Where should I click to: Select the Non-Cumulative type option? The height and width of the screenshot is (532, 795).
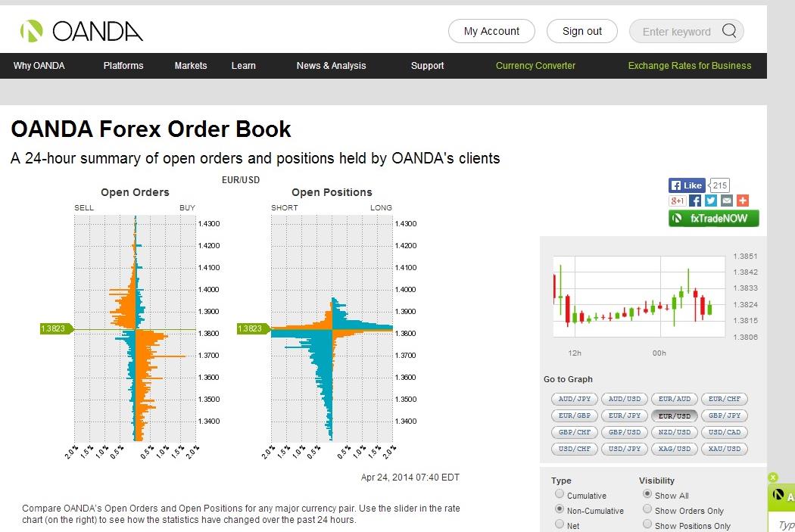point(560,509)
